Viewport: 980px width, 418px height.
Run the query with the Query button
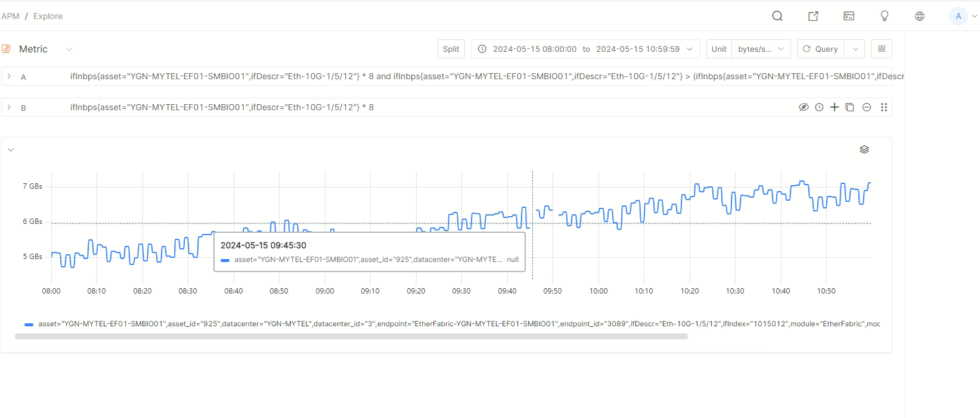click(x=821, y=49)
